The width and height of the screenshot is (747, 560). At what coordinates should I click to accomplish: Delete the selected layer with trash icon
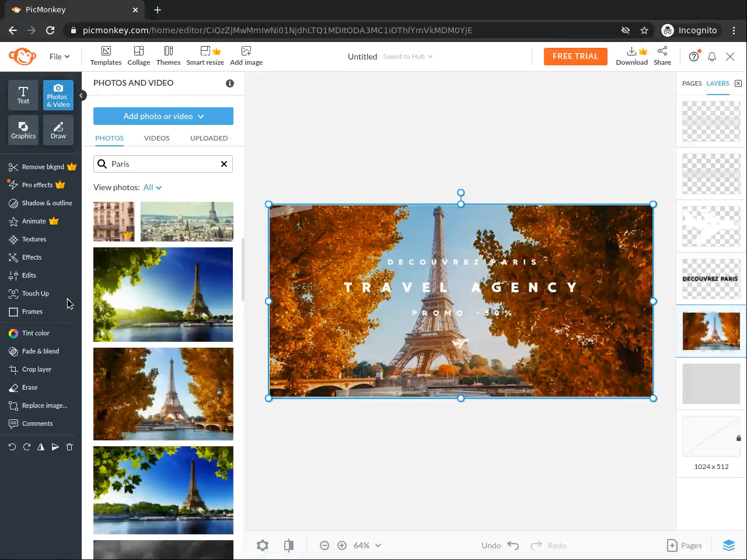point(69,447)
